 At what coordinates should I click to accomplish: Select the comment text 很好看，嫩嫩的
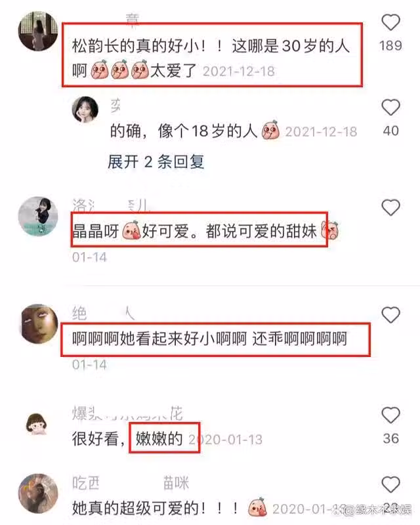click(127, 438)
